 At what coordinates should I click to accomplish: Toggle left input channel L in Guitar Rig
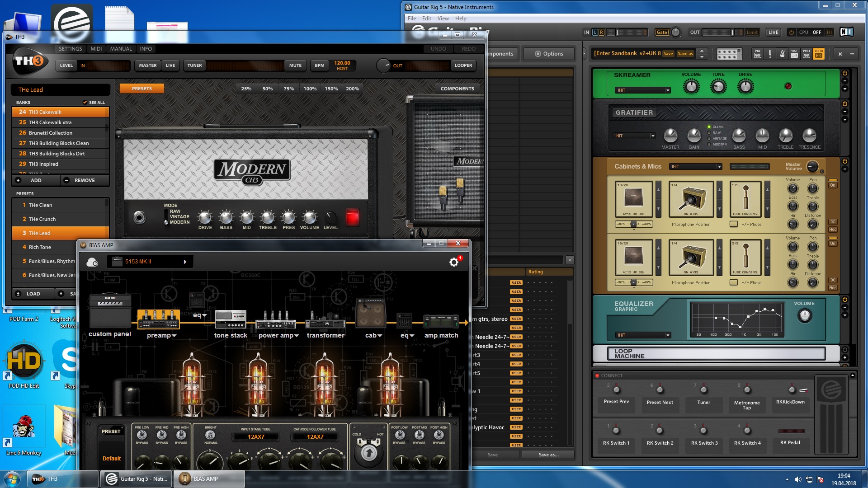pyautogui.click(x=595, y=32)
